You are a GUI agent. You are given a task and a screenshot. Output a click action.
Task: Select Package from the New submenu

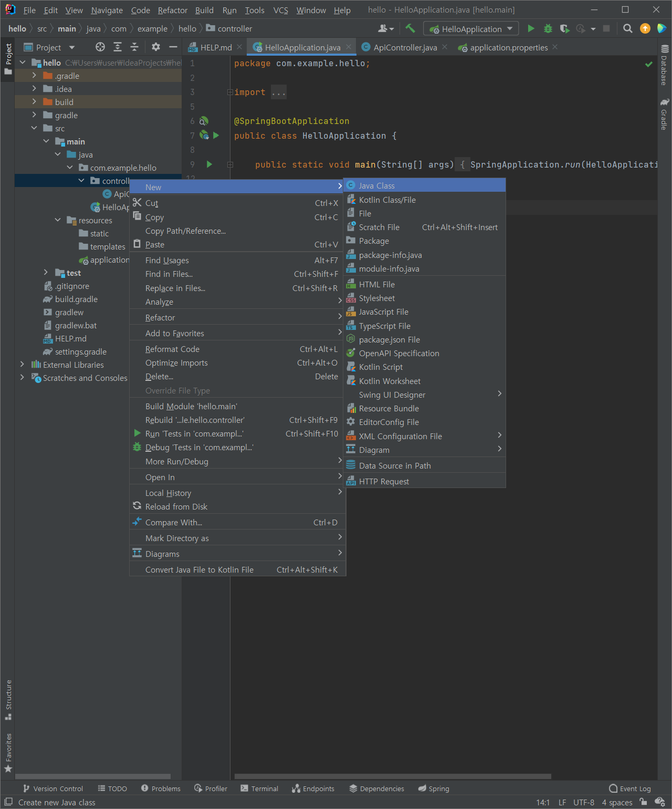coord(424,241)
